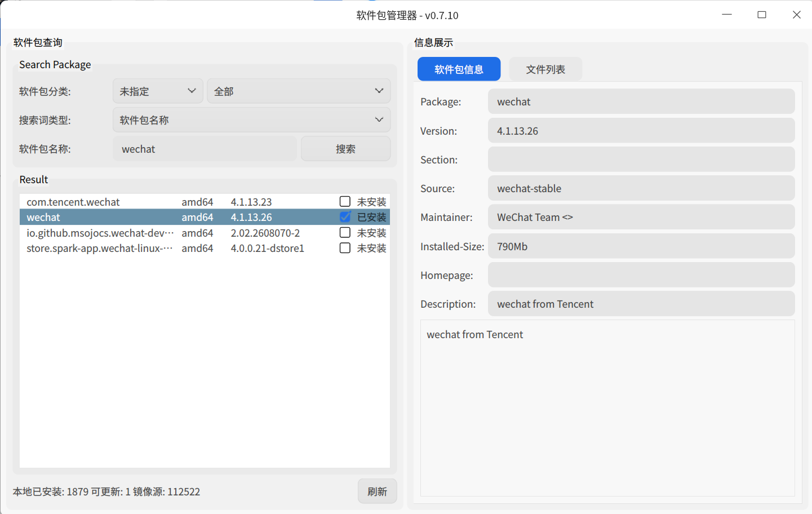812x514 pixels.
Task: Click the Package field showing wechat
Action: pyautogui.click(x=641, y=101)
